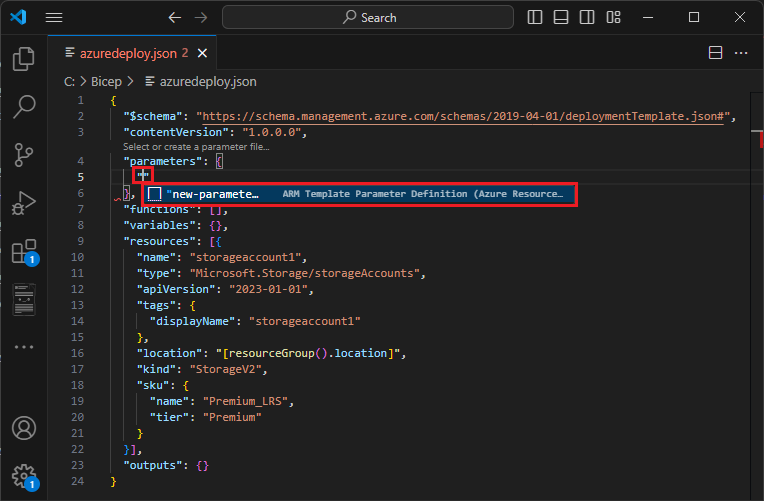764x501 pixels.
Task: Click the "contentVersion" key text
Action: [x=176, y=132]
